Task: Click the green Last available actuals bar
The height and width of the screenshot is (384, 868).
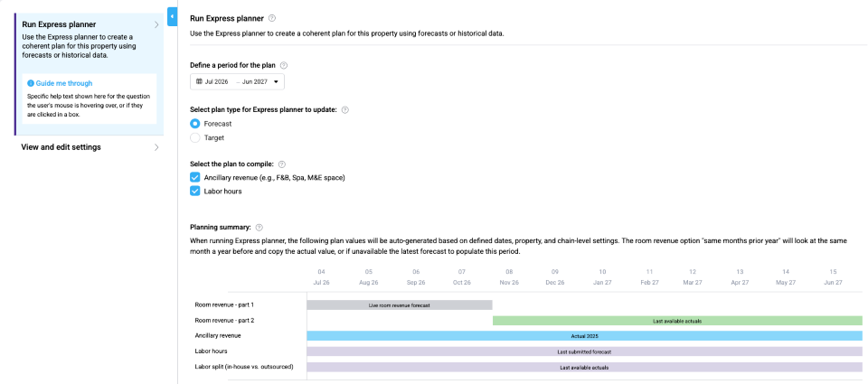Action: click(x=677, y=321)
